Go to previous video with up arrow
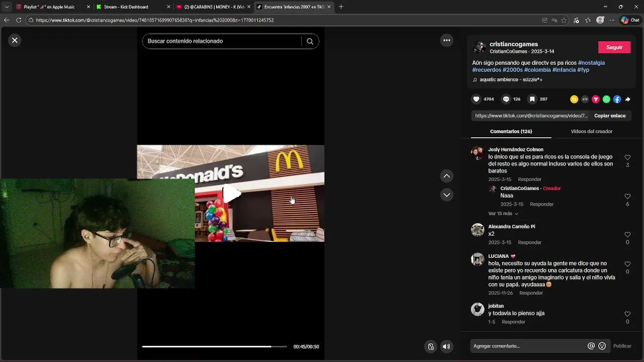The image size is (644, 362). pyautogui.click(x=446, y=176)
